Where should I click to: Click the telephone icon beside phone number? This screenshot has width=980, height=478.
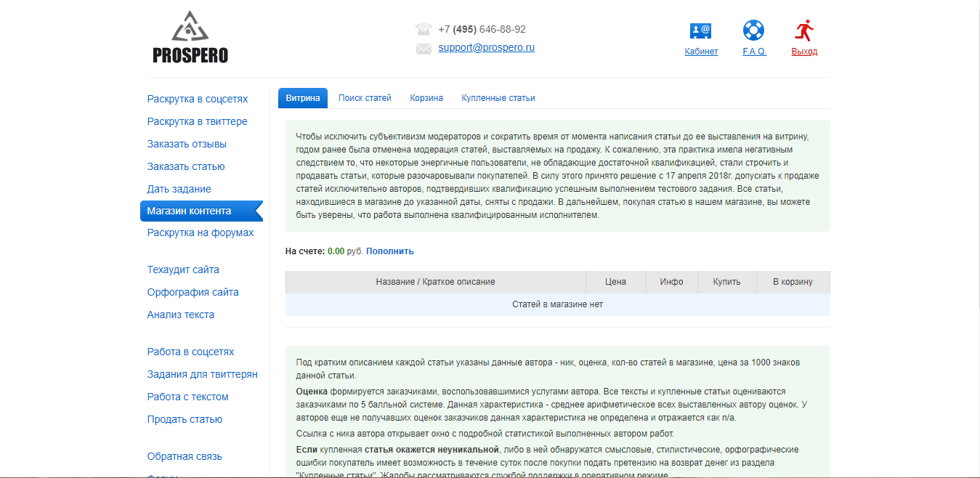click(424, 30)
